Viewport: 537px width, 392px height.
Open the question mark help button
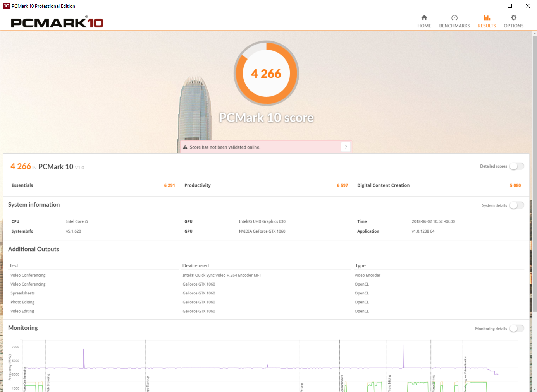pyautogui.click(x=346, y=147)
